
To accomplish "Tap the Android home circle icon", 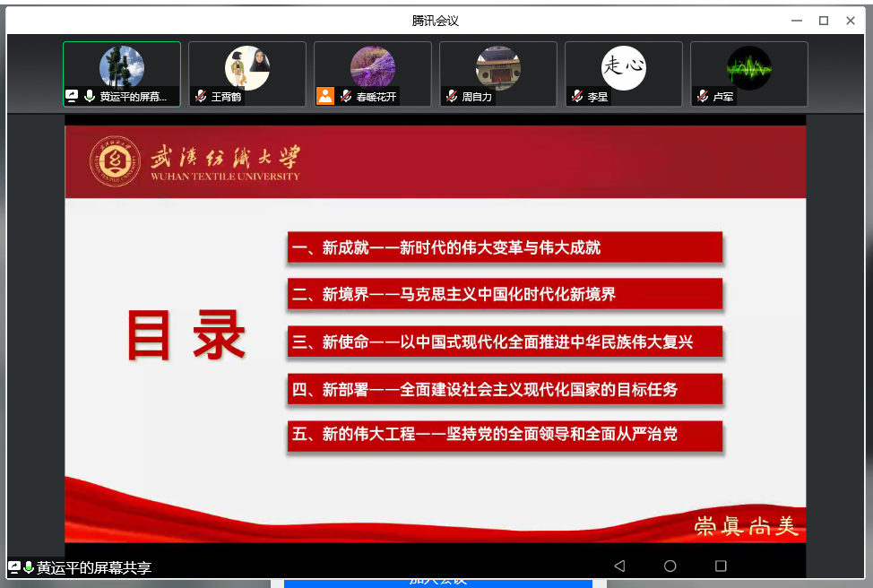I will 670,566.
